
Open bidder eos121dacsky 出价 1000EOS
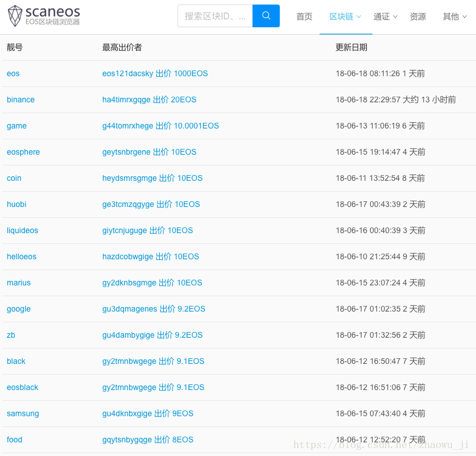(x=155, y=73)
